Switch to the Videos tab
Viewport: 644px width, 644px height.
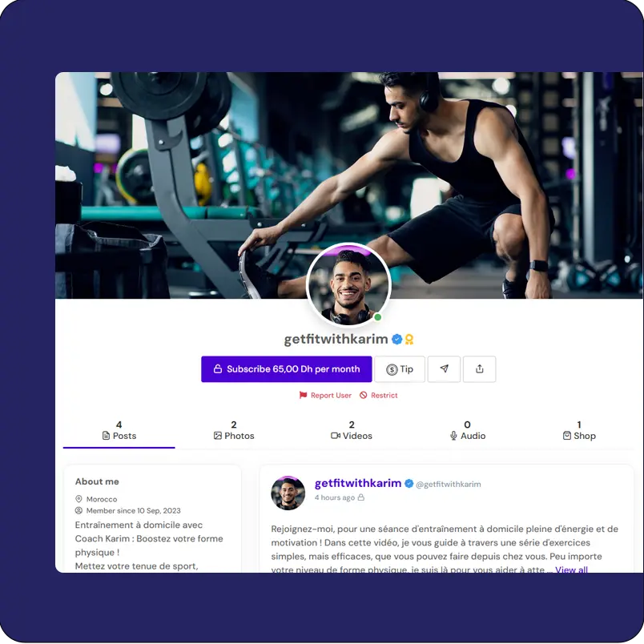point(352,430)
